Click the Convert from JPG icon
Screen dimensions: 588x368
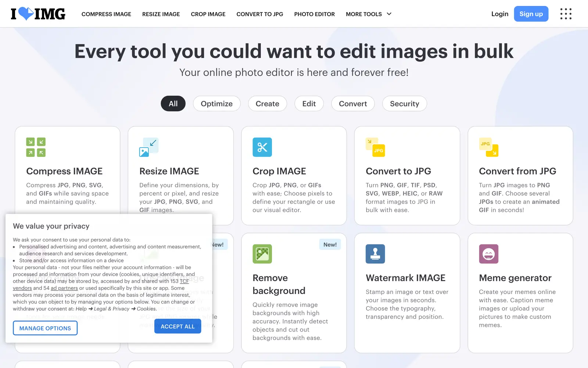point(489,147)
